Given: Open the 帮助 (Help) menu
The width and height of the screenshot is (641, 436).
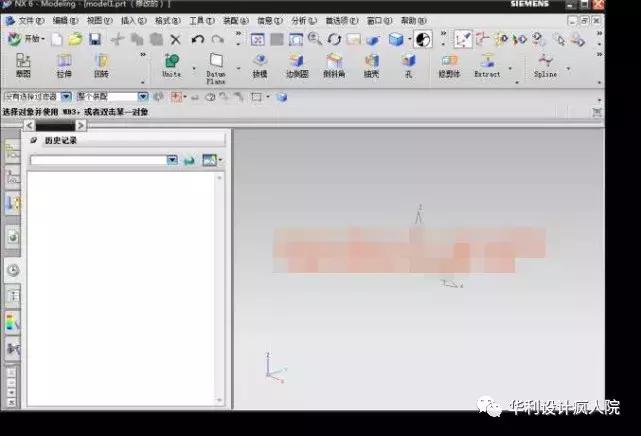Looking at the screenshot, I should [412, 20].
